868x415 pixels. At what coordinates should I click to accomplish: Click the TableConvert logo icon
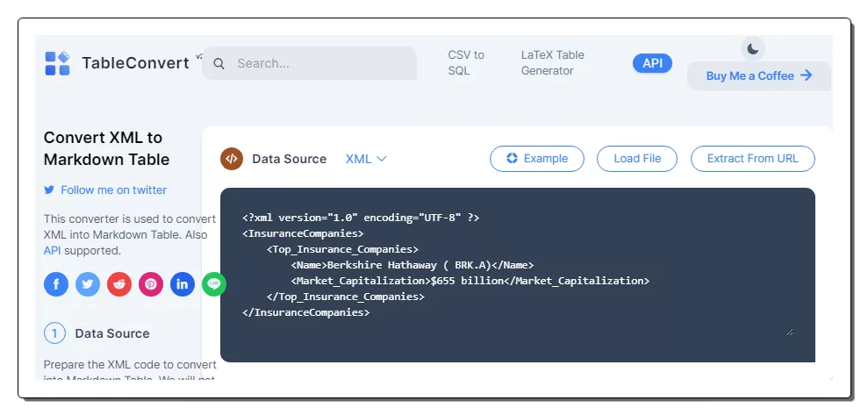[57, 63]
